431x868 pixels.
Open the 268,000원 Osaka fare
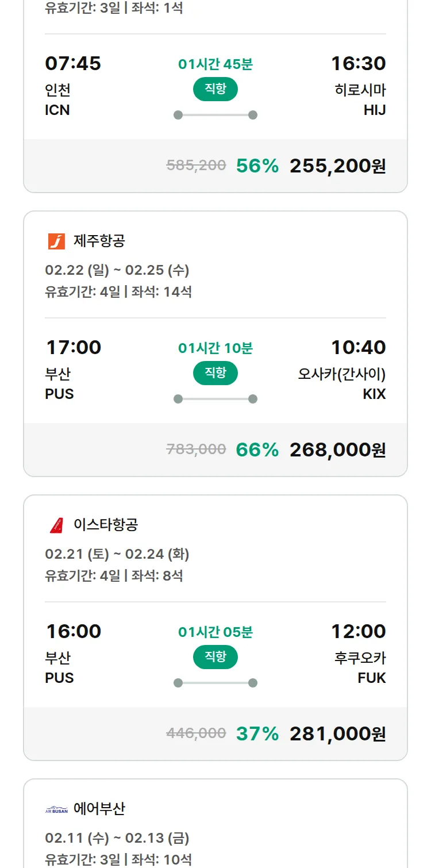coord(337,450)
